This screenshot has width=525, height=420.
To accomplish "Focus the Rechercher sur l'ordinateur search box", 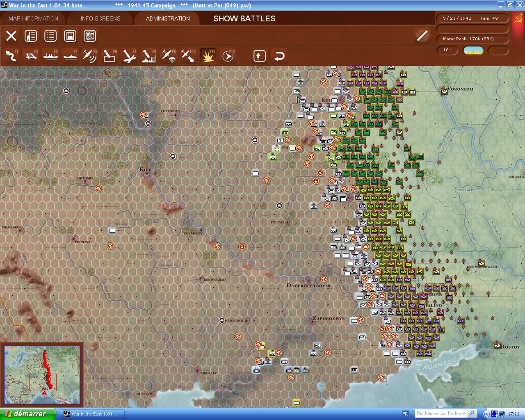I will (x=441, y=413).
